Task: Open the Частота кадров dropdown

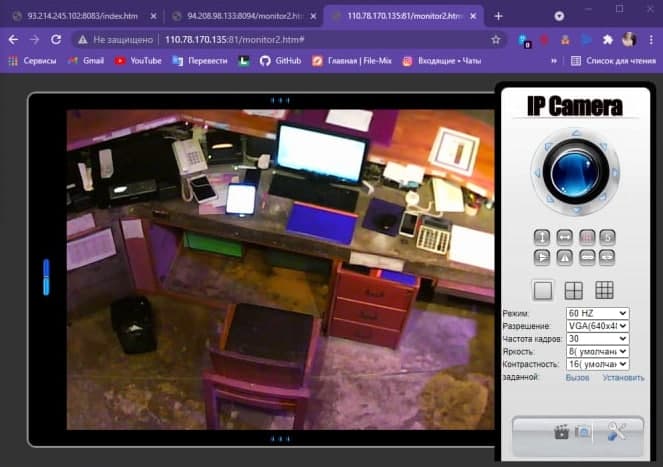Action: (x=596, y=339)
